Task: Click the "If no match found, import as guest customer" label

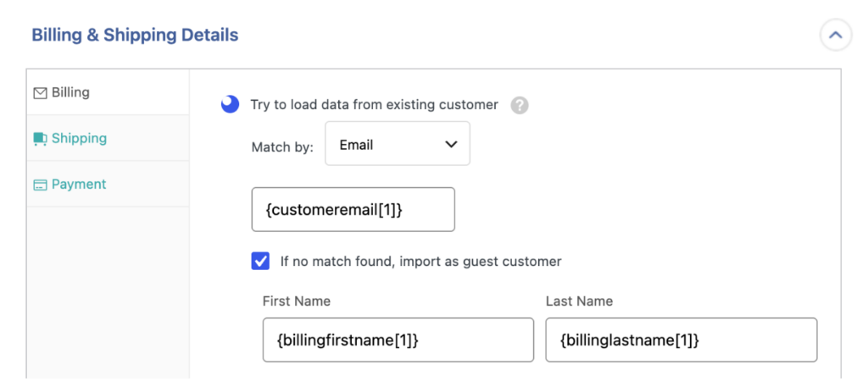Action: tap(420, 261)
